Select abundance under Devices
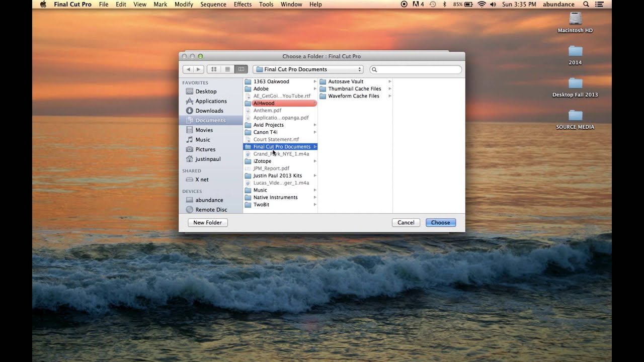This screenshot has width=644, height=362. 209,200
